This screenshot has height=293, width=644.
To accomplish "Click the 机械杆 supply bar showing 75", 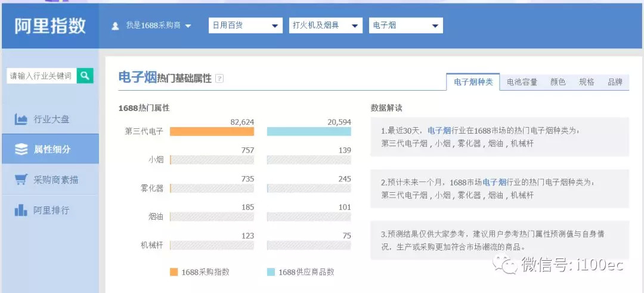I will (309, 245).
